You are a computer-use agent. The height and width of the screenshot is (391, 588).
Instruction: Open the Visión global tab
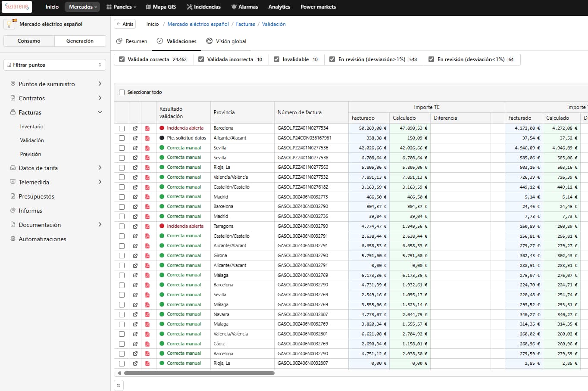click(x=226, y=41)
